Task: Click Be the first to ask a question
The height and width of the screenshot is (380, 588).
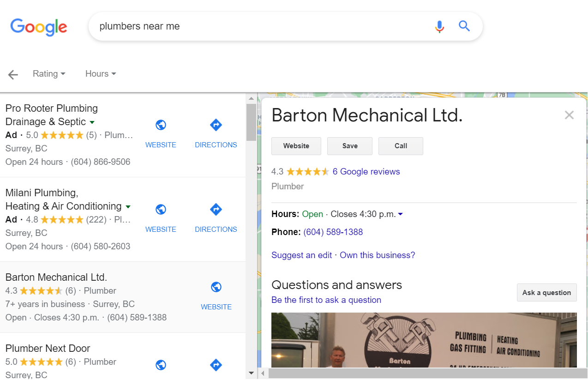Action: (326, 300)
